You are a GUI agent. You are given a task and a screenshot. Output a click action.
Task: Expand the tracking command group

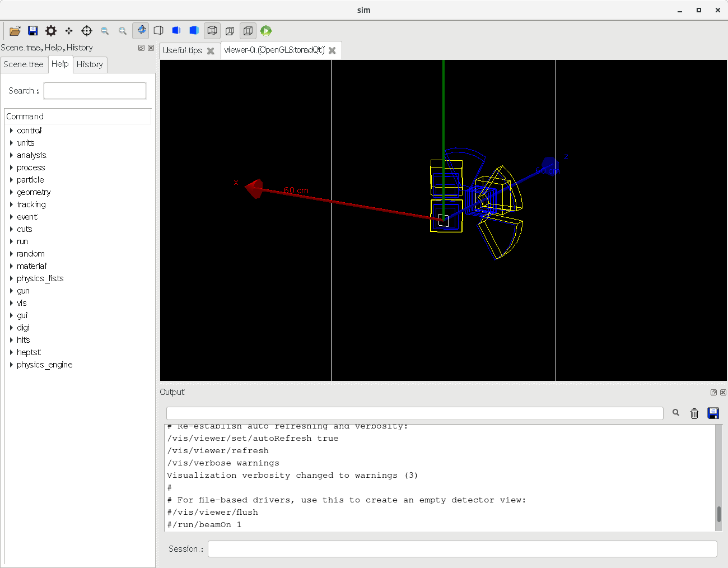11,204
